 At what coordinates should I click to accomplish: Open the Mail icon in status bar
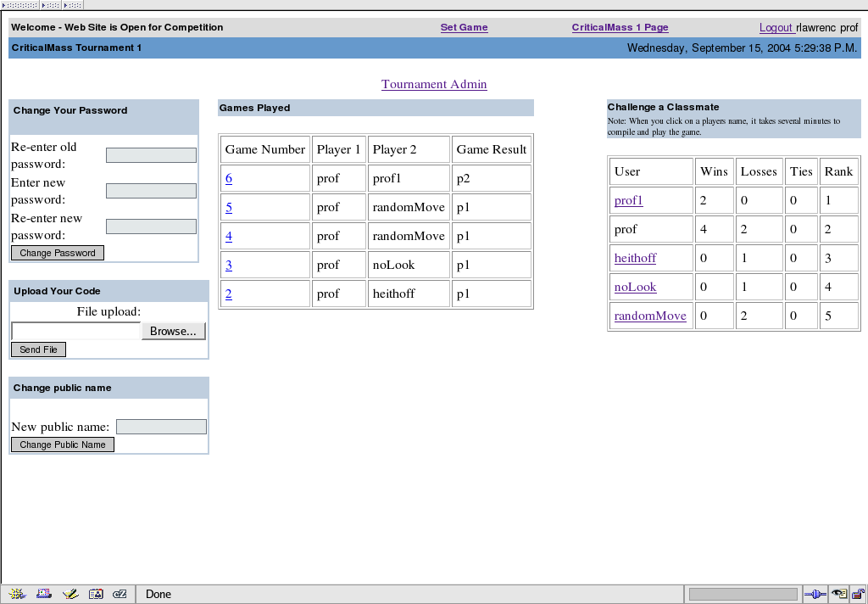[44, 594]
